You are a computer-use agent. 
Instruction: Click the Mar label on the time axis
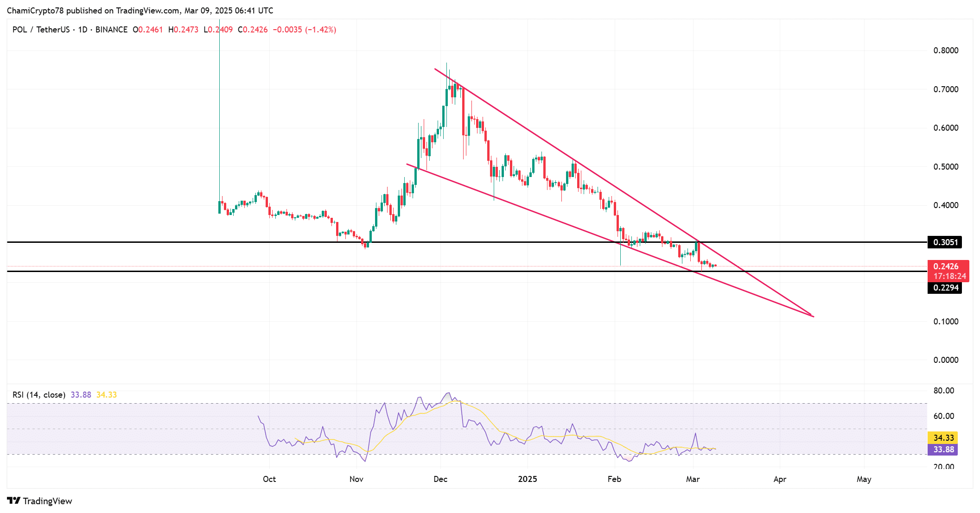(x=693, y=479)
